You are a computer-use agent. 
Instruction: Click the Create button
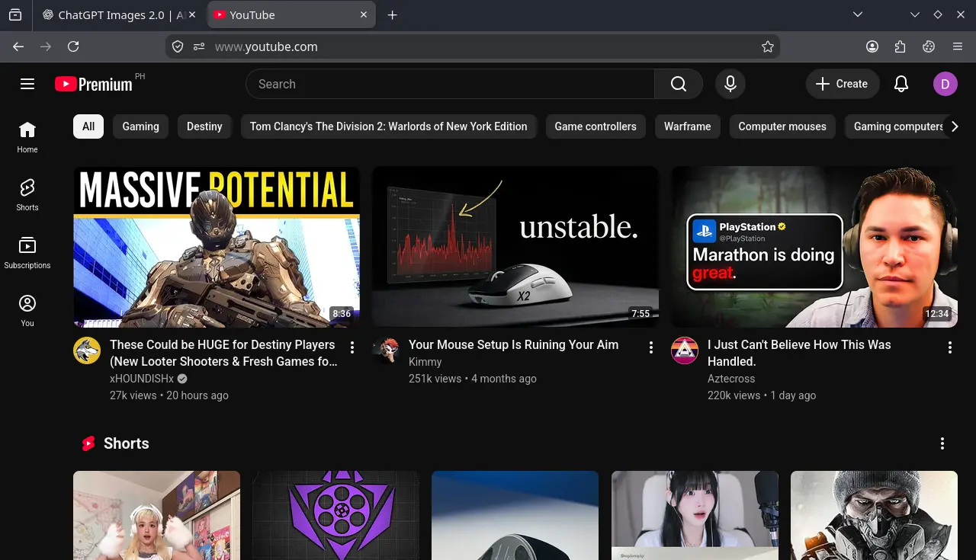843,84
